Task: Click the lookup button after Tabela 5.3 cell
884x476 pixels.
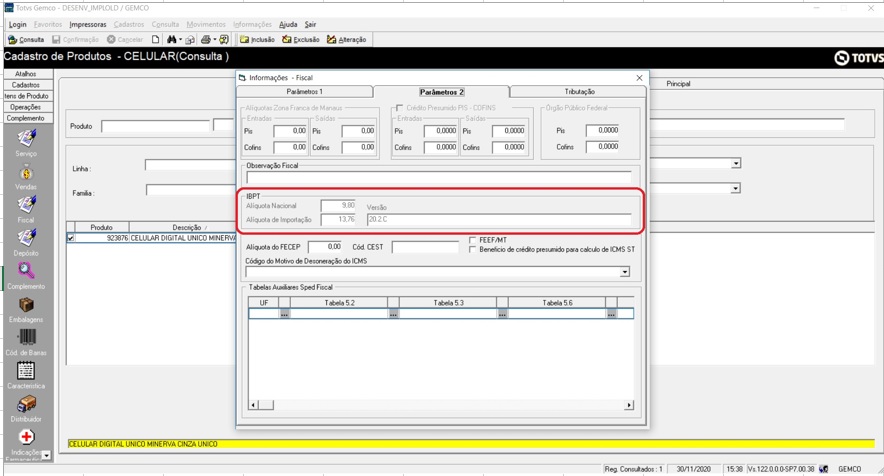Action: click(502, 314)
